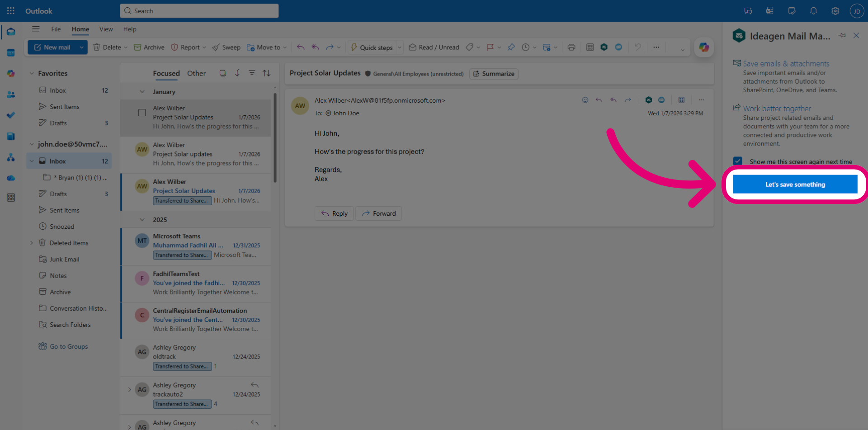The height and width of the screenshot is (430, 868).
Task: Click Read / Unread ribbon button
Action: tap(434, 47)
